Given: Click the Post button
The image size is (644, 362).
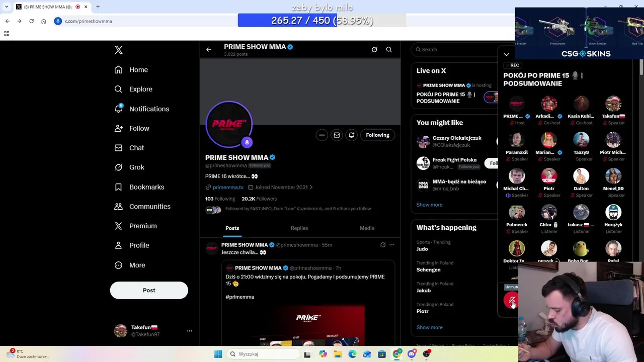Looking at the screenshot, I should click(x=149, y=290).
